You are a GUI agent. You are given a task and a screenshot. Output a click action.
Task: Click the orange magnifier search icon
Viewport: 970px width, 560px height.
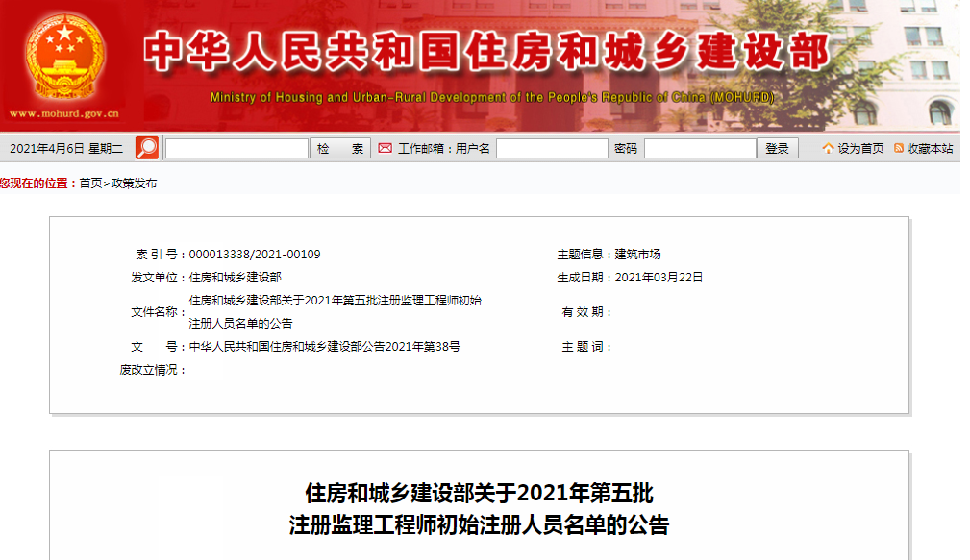point(147,148)
